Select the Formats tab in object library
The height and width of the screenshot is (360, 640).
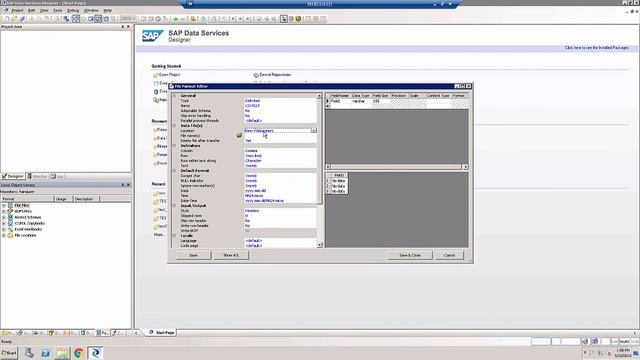click(x=102, y=333)
